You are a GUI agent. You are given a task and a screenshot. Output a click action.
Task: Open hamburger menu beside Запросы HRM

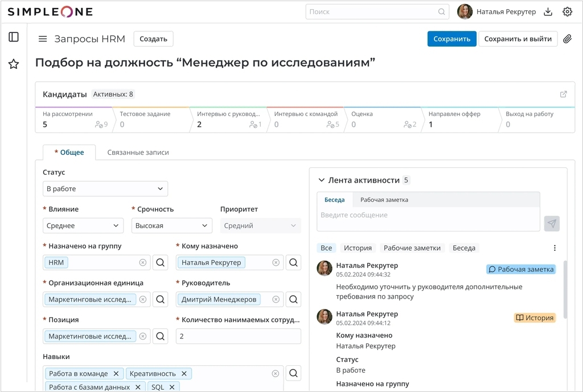pyautogui.click(x=43, y=39)
